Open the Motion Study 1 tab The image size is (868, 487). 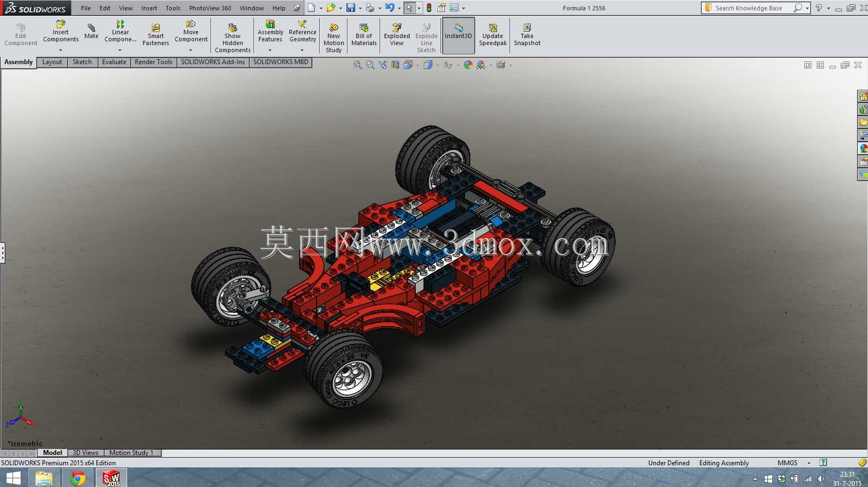click(x=131, y=453)
